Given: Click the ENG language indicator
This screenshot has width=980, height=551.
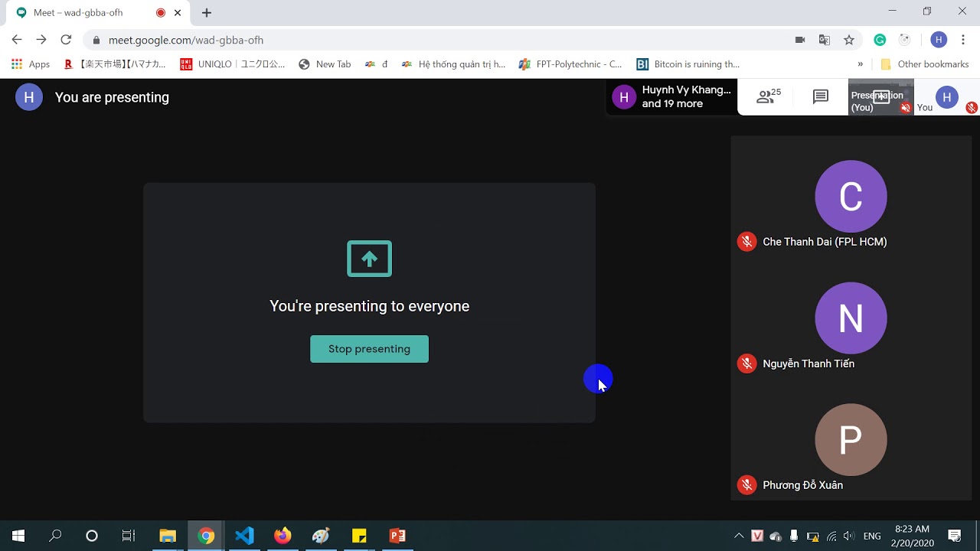Looking at the screenshot, I should (872, 536).
